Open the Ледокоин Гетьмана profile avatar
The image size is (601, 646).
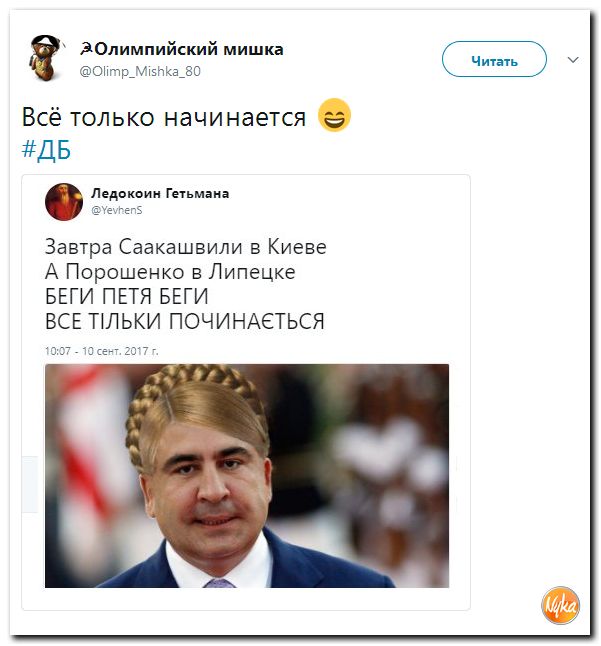click(x=64, y=202)
